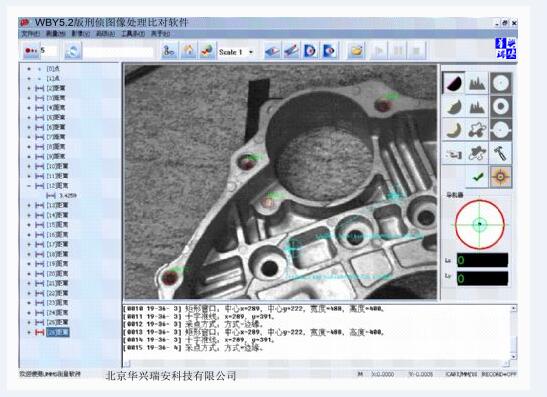Select the black half-circle tool in right palette
Image resolution: width=547 pixels, height=397 pixels.
coord(454,83)
